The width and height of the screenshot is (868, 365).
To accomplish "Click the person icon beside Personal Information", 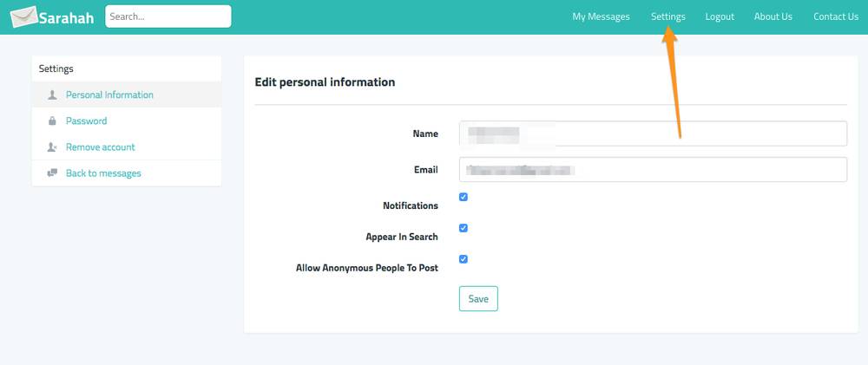I will 52,95.
